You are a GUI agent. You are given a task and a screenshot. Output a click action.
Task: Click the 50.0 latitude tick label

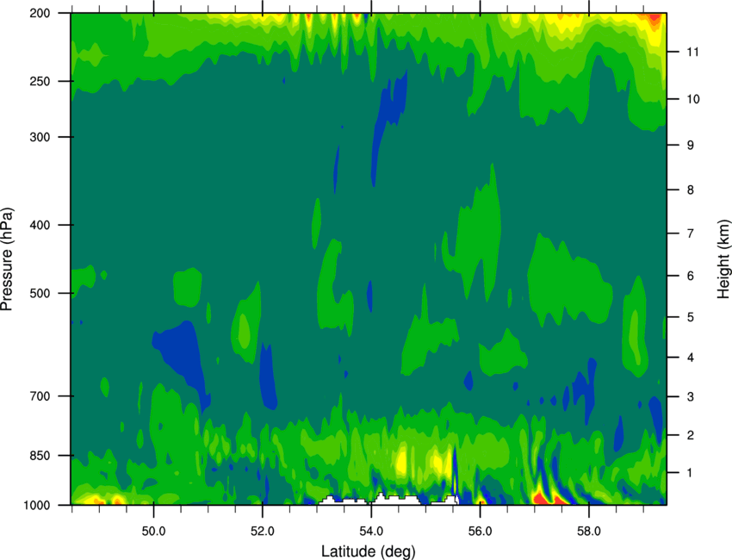coord(153,532)
